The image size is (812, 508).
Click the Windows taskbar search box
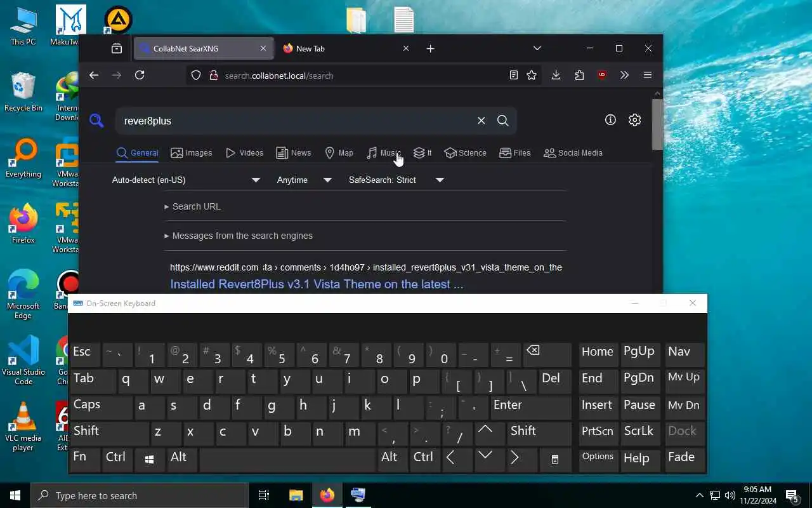[140, 495]
